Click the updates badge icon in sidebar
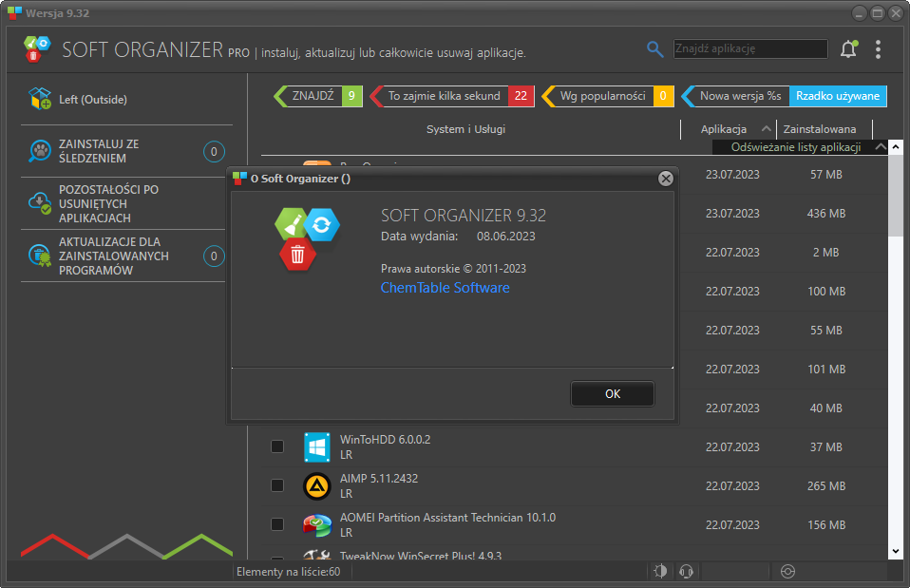The width and height of the screenshot is (910, 588). pos(40,256)
